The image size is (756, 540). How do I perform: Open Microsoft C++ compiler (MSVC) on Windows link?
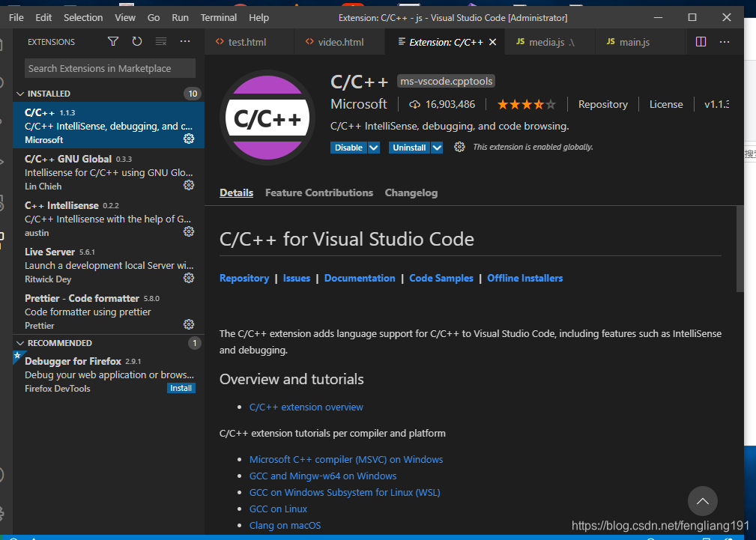346,459
